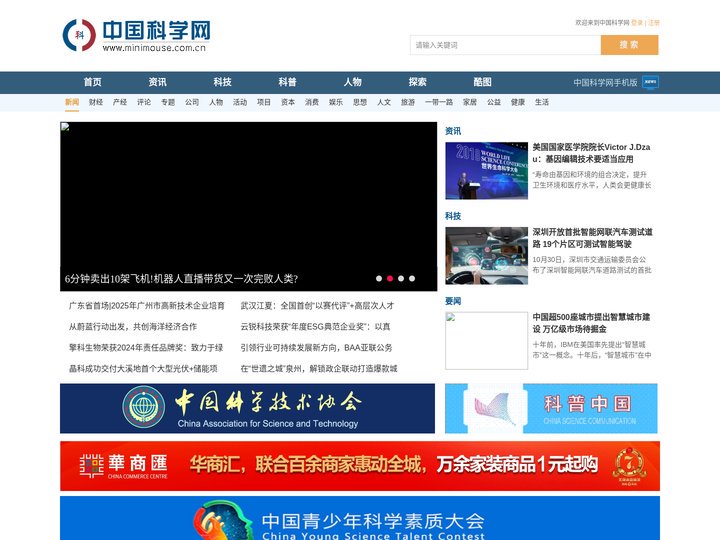Click the World Life Science Conference thumbnail
Screen dimensions: 720x540
pos(487,171)
